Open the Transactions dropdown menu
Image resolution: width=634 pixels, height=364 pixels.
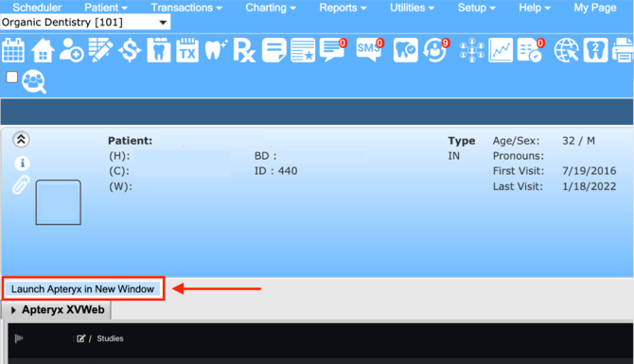pyautogui.click(x=186, y=8)
